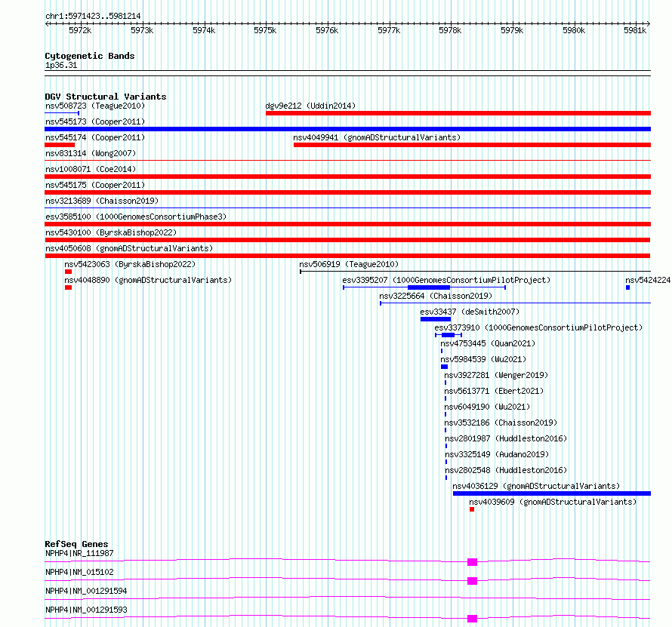Click the magenta exon on NPHP4|NR_111987
672x627 pixels.
coord(472,562)
